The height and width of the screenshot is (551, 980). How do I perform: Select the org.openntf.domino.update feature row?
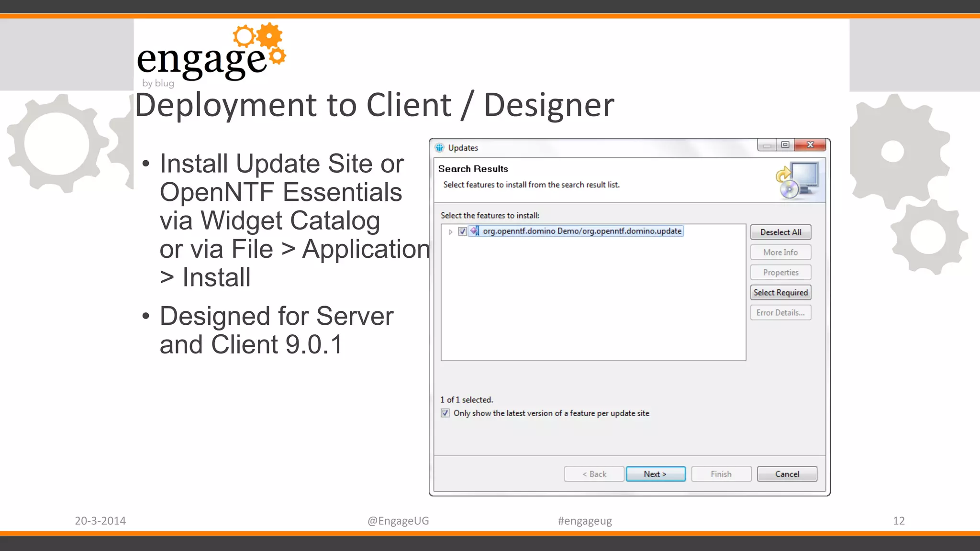576,231
